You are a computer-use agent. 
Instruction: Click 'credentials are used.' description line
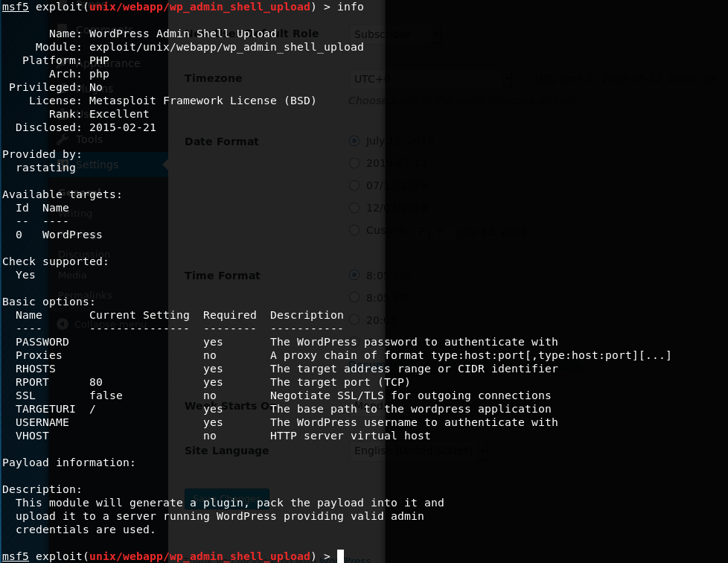tap(86, 530)
